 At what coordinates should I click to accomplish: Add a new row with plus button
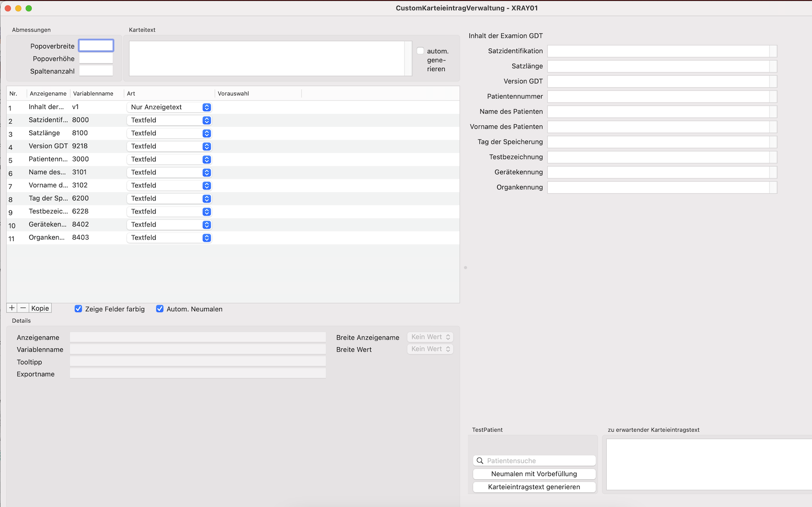[x=12, y=308]
